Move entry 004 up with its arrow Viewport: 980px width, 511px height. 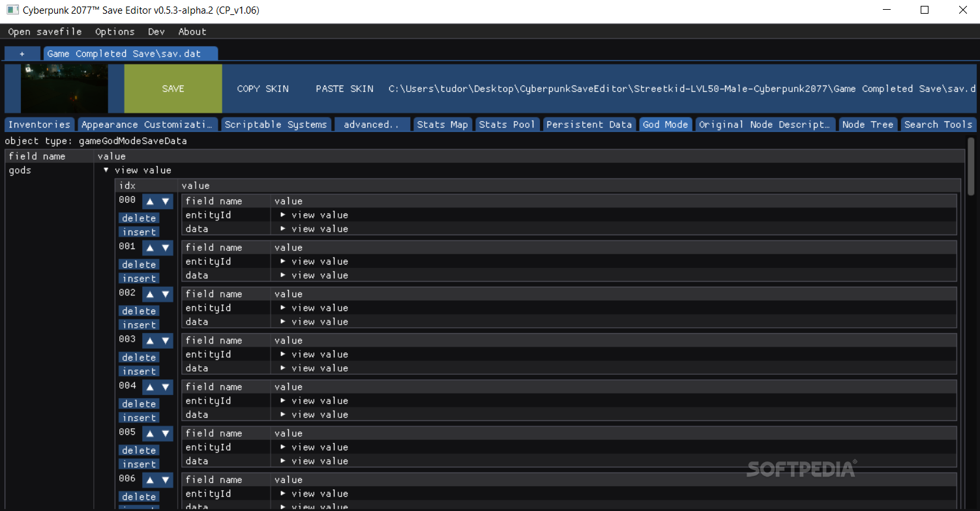(x=150, y=387)
